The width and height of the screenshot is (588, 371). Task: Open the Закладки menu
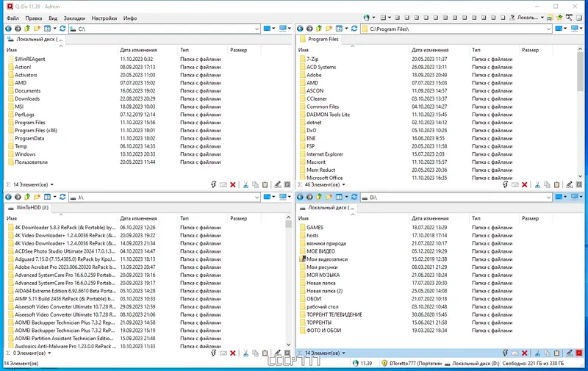74,18
